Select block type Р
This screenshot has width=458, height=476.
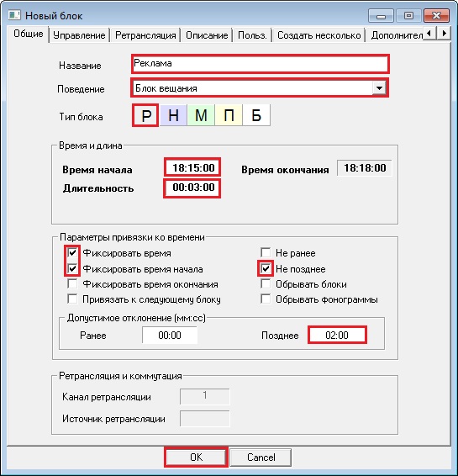(x=145, y=115)
